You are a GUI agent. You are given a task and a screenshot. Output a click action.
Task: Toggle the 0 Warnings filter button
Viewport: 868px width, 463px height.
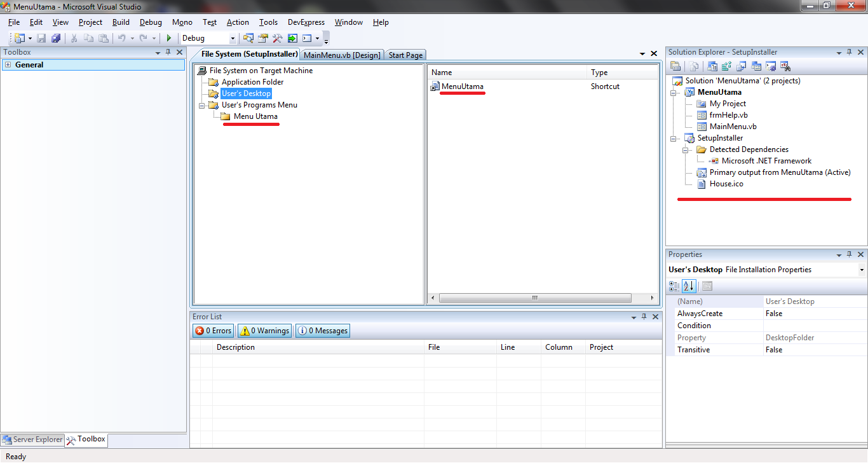point(264,331)
